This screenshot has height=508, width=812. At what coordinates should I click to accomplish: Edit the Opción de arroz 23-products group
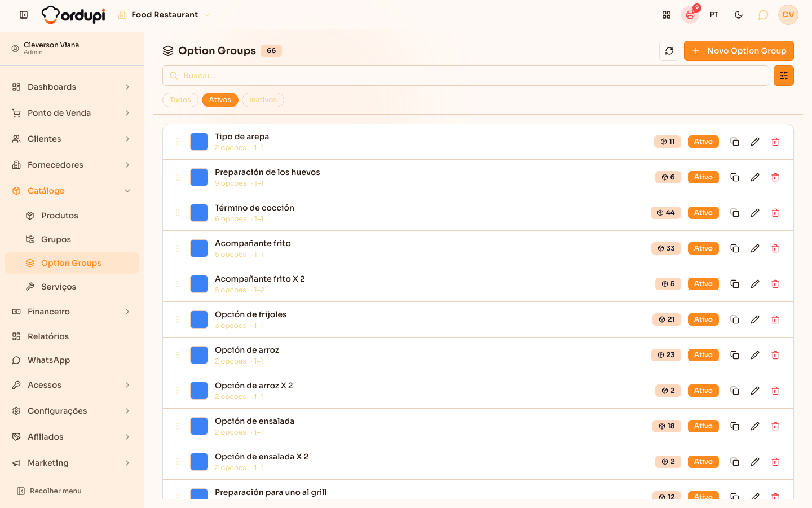(755, 355)
